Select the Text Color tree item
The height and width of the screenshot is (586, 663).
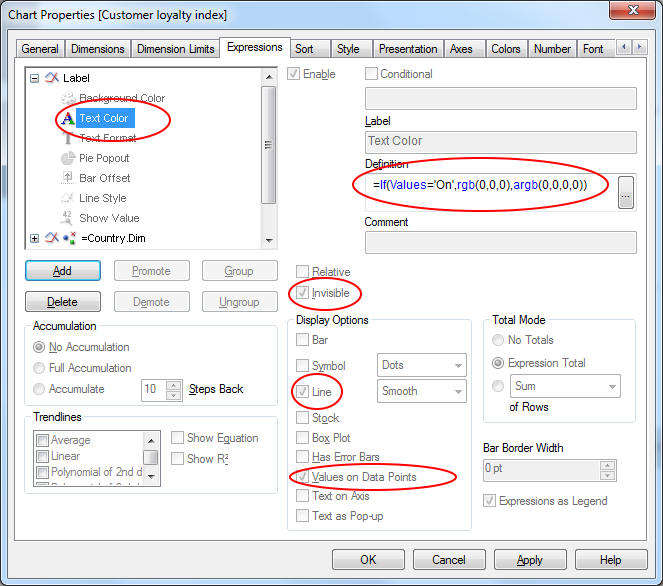104,118
